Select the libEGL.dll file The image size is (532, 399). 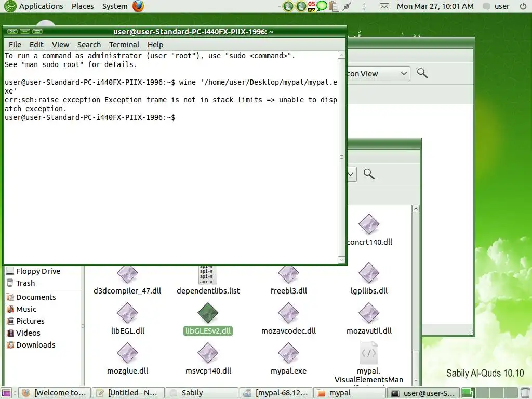127,319
